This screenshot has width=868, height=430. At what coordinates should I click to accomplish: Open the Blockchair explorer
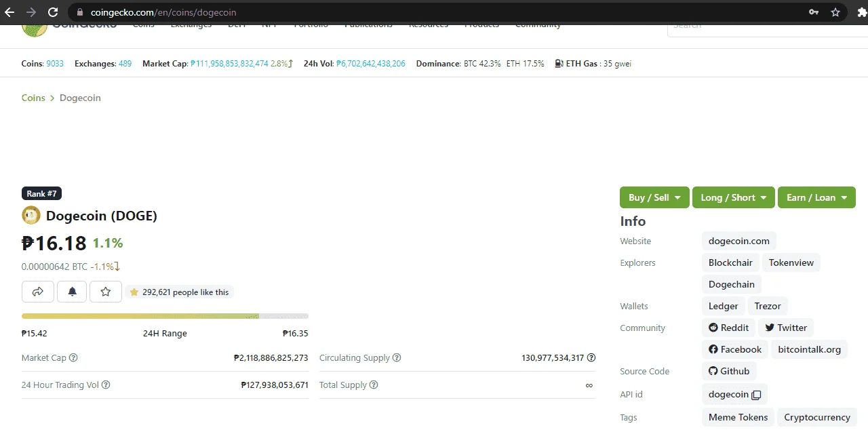tap(730, 262)
